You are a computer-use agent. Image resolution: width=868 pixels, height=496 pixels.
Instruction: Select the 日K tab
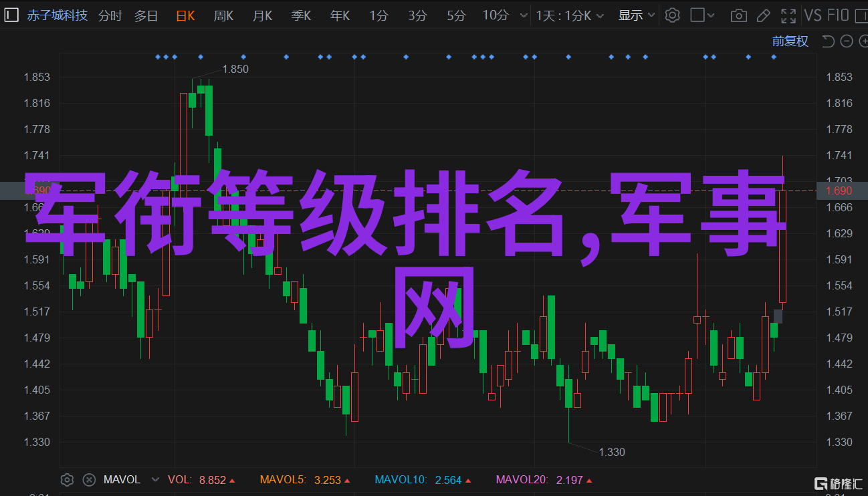point(187,15)
